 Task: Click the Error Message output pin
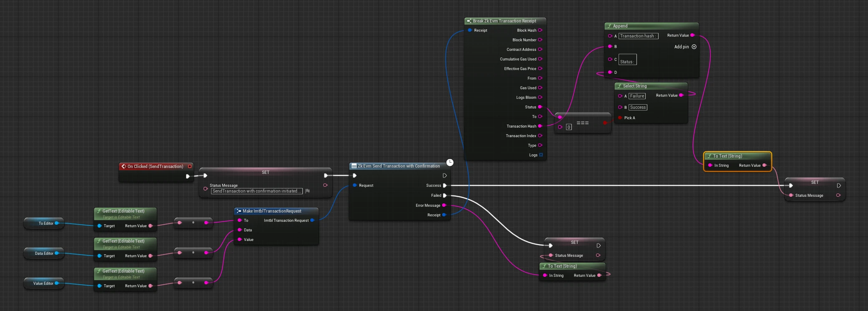pyautogui.click(x=444, y=205)
